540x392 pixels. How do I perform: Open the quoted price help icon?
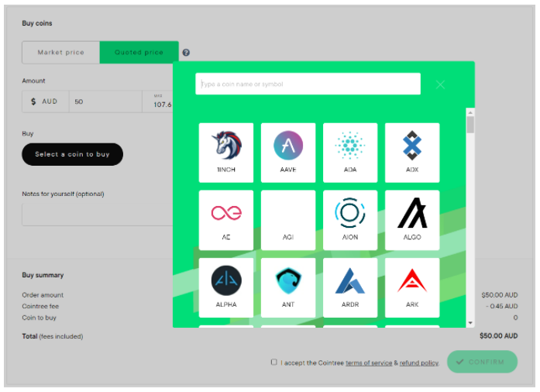click(x=186, y=53)
